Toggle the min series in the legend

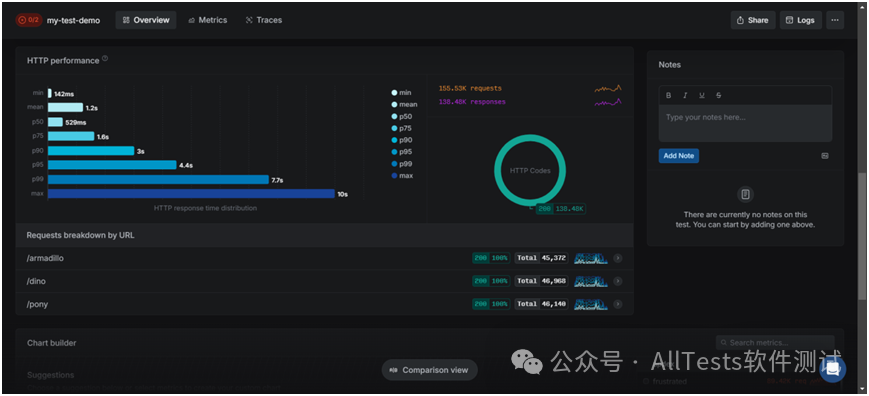(401, 92)
